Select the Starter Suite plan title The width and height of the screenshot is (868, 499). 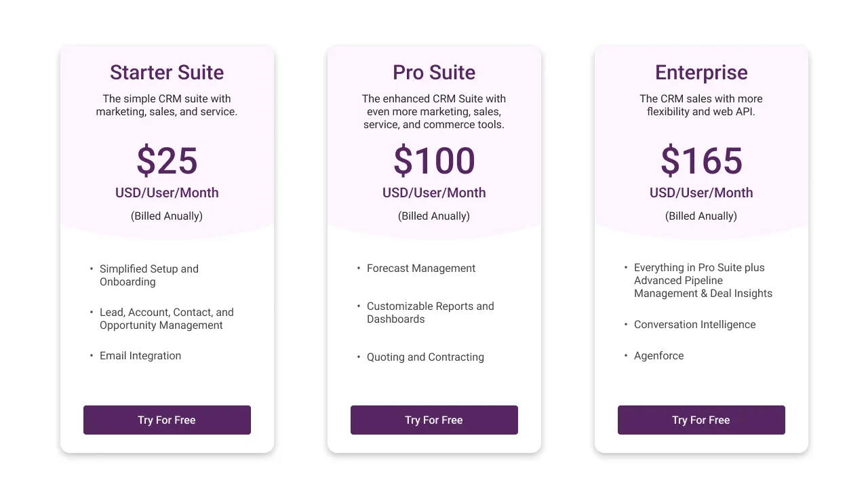click(x=167, y=73)
